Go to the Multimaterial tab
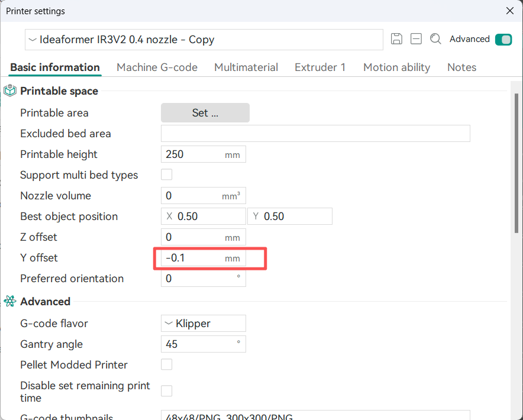Screen dimensions: 523x420 point(246,67)
